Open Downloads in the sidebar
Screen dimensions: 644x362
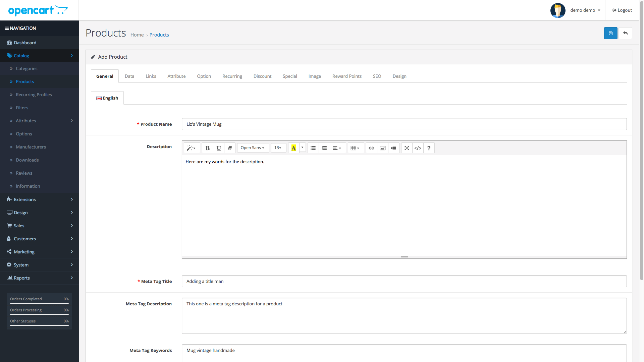click(x=39, y=160)
